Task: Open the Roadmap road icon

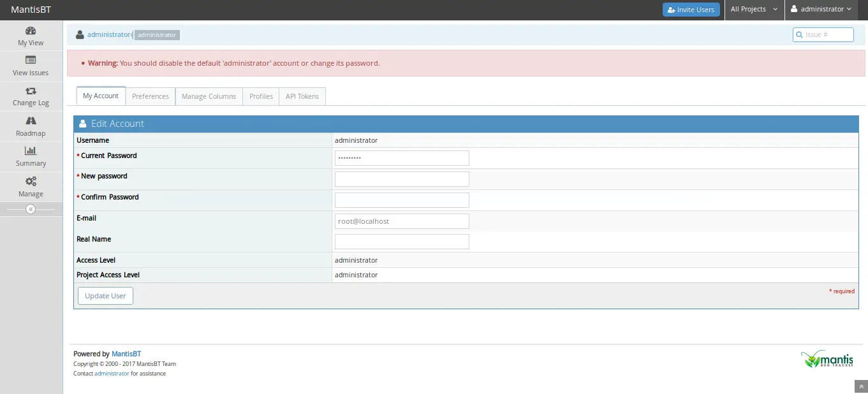Action: click(x=31, y=120)
